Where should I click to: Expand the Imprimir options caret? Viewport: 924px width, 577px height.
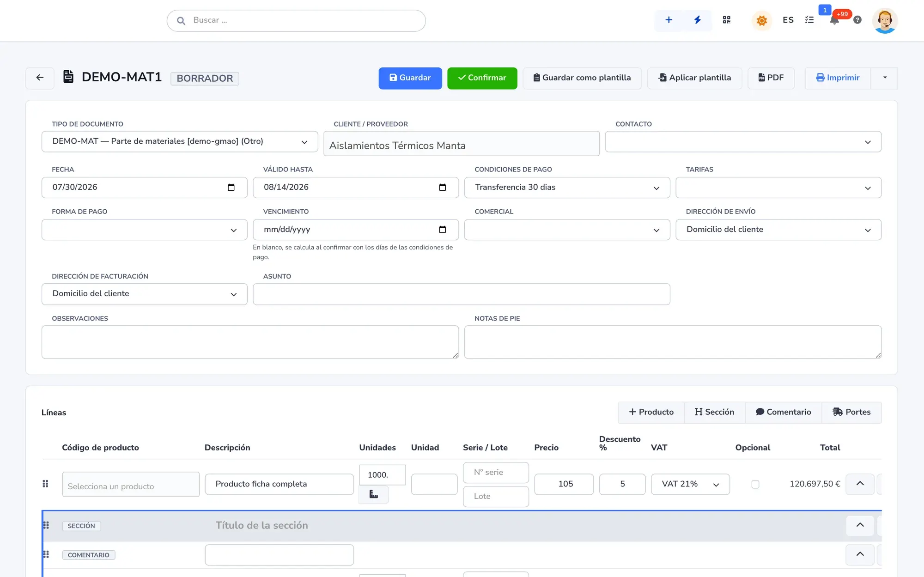tap(884, 78)
